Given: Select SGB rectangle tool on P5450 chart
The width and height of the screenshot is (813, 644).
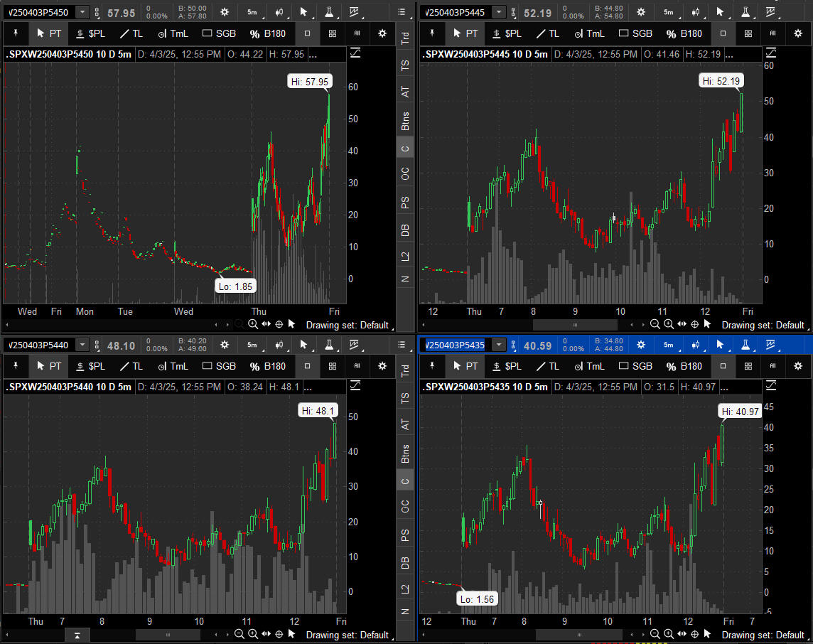Looking at the screenshot, I should pos(218,33).
